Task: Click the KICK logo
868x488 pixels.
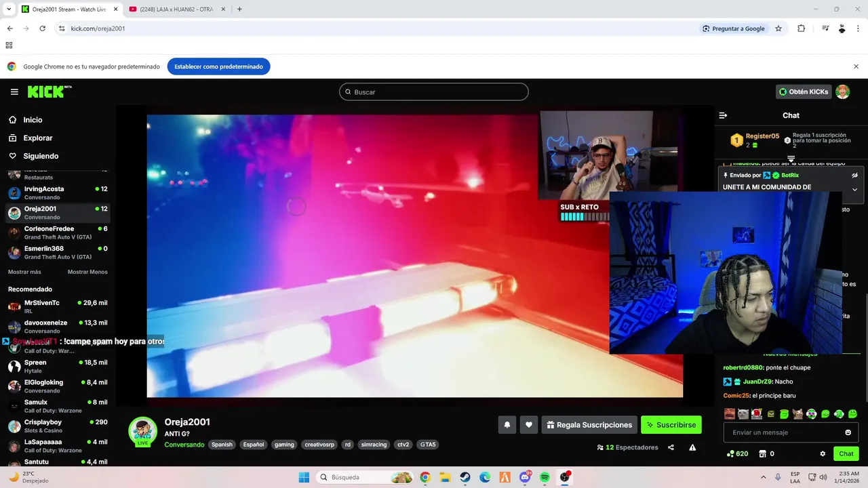Action: [49, 91]
